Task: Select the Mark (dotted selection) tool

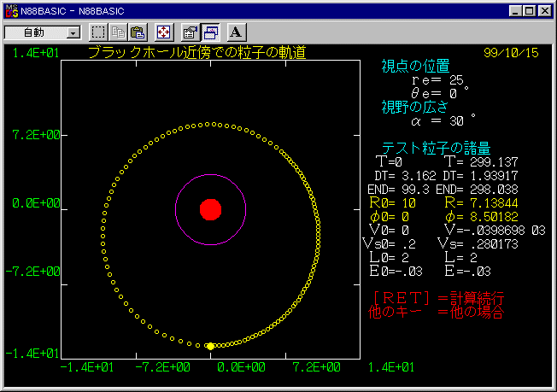Action: coord(99,32)
